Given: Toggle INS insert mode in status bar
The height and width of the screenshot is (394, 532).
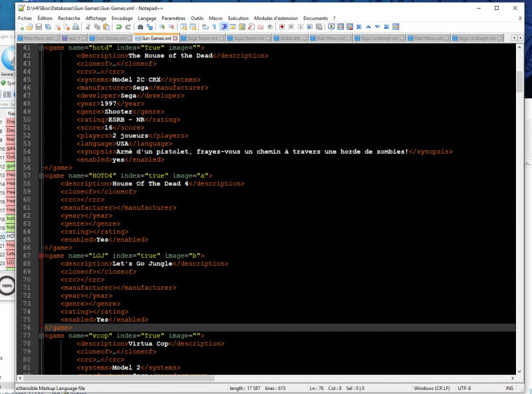Looking at the screenshot, I should pyautogui.click(x=509, y=388).
